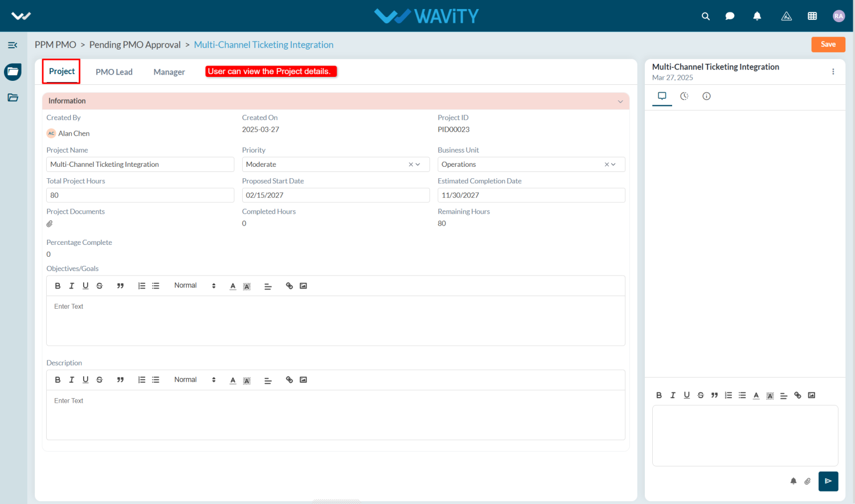Switch to the comments tab icon
The height and width of the screenshot is (504, 855).
pyautogui.click(x=662, y=96)
